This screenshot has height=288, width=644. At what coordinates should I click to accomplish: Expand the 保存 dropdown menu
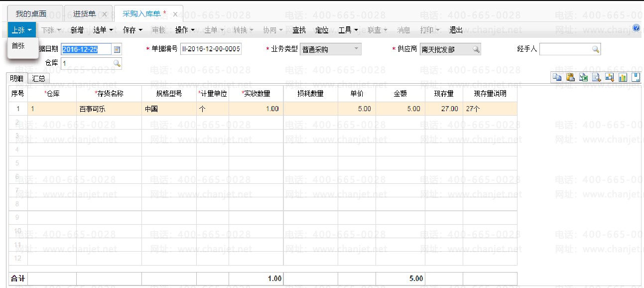pos(132,30)
